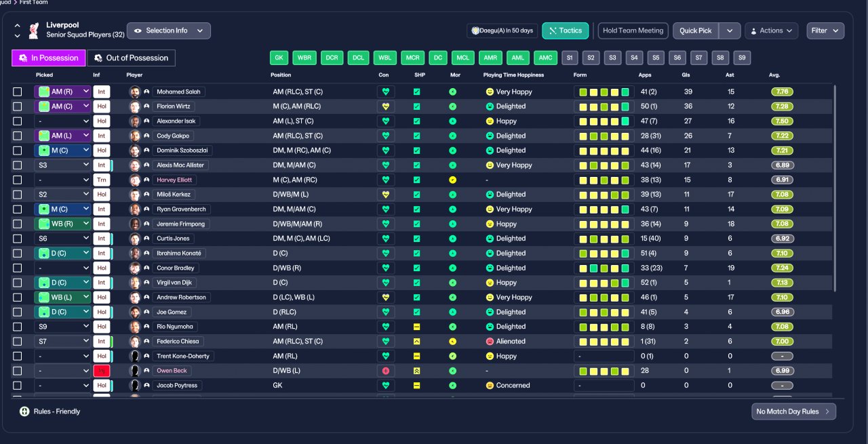Open Harvey Elliott's player name link
Image resolution: width=868 pixels, height=444 pixels.
[x=174, y=180]
